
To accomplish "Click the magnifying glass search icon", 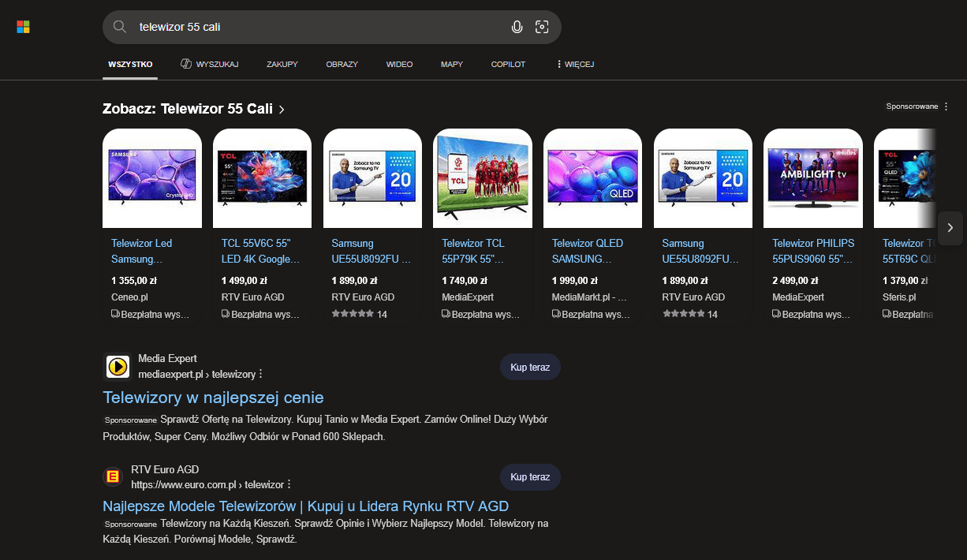I will click(120, 27).
